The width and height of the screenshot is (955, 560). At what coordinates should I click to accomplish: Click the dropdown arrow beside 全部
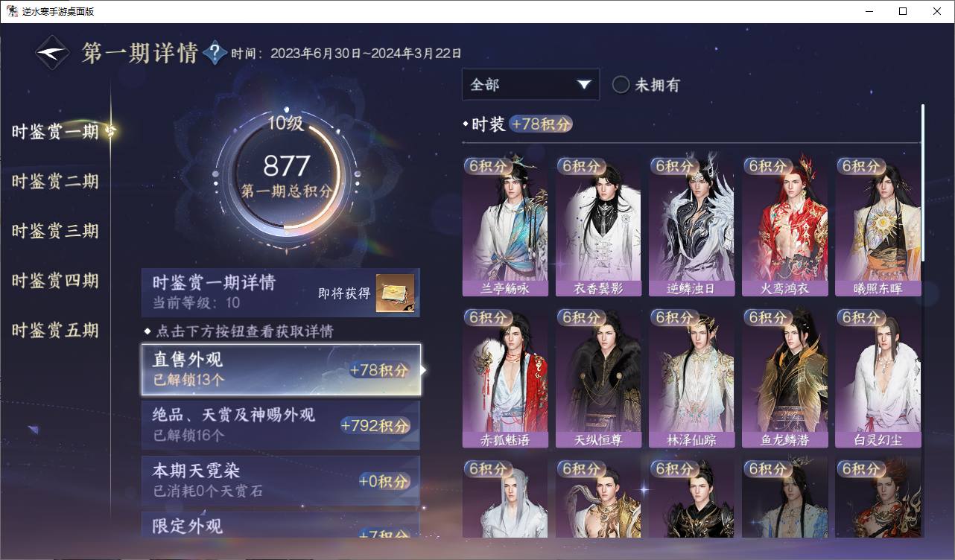[x=583, y=85]
